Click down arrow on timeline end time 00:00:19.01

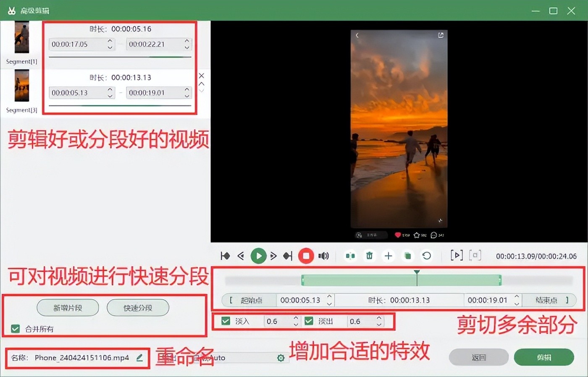[x=517, y=303]
